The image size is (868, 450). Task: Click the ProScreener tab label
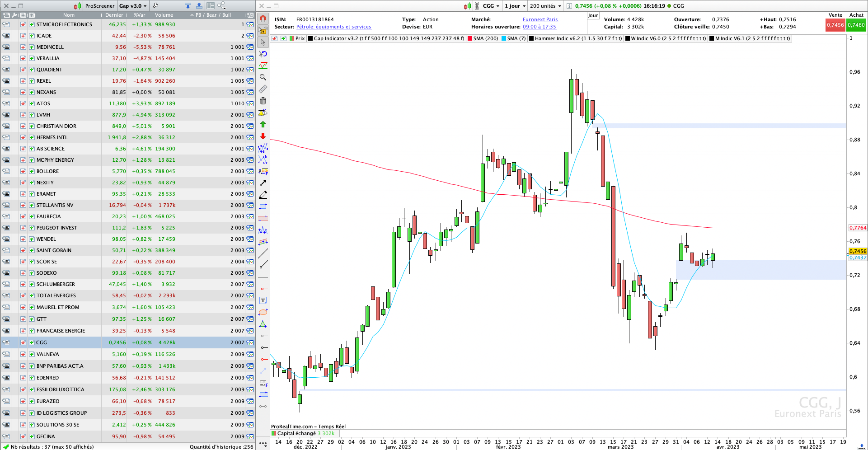[x=99, y=6]
